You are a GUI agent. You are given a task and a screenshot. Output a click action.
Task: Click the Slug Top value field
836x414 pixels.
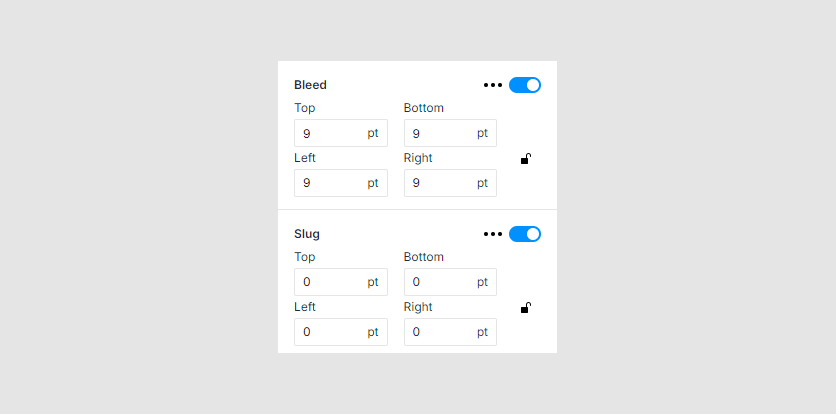328,282
